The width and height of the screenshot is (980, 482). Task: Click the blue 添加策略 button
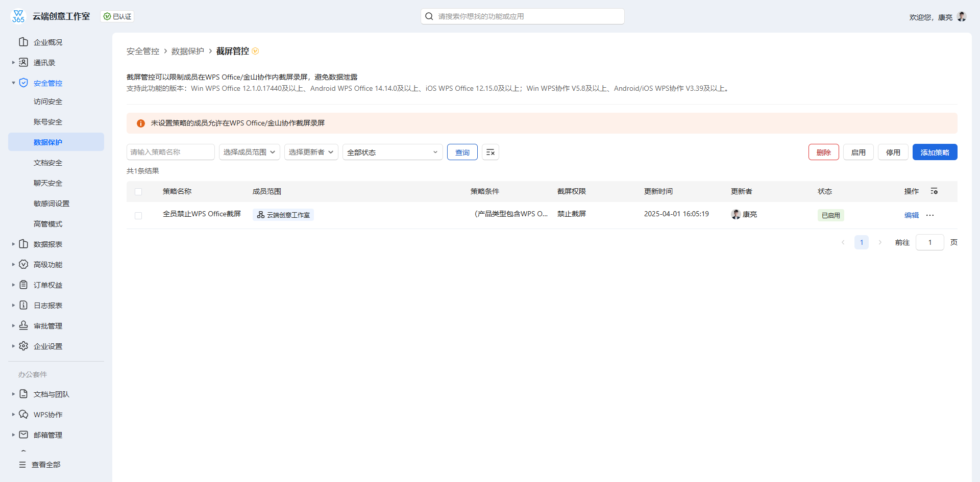935,152
